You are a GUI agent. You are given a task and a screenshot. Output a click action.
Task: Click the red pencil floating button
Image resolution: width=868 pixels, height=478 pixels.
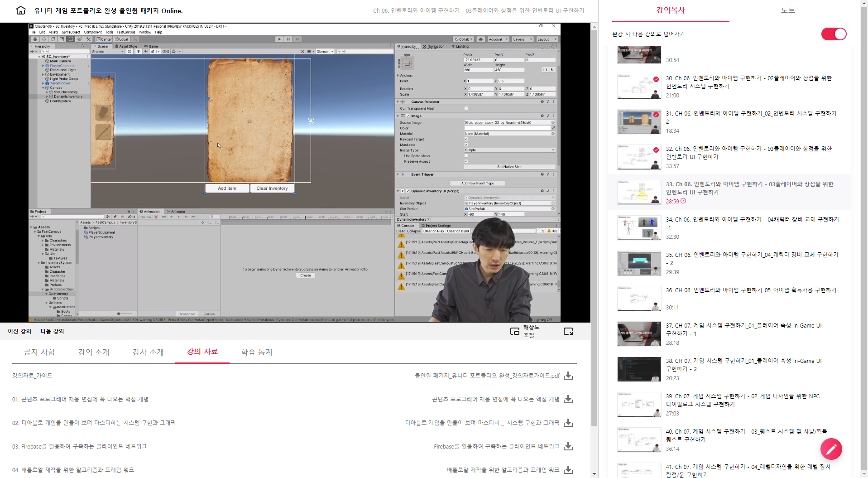click(831, 449)
